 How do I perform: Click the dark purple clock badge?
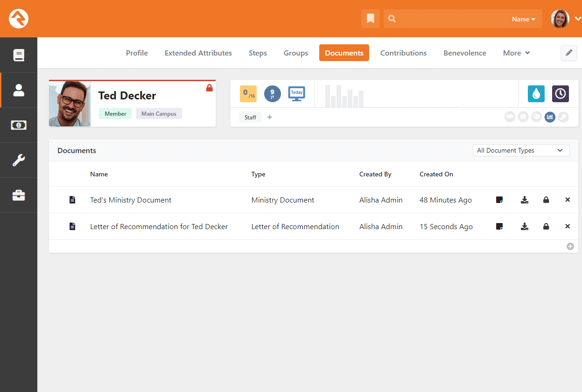[561, 94]
